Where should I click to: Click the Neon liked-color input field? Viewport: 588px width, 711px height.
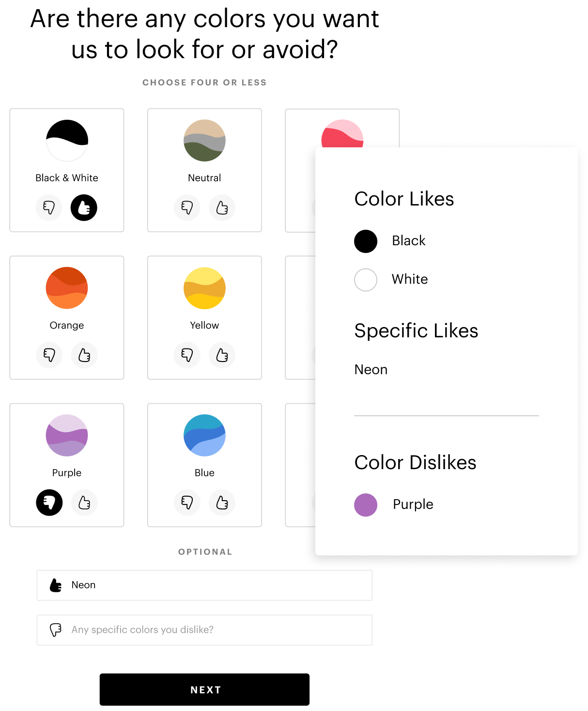[204, 585]
